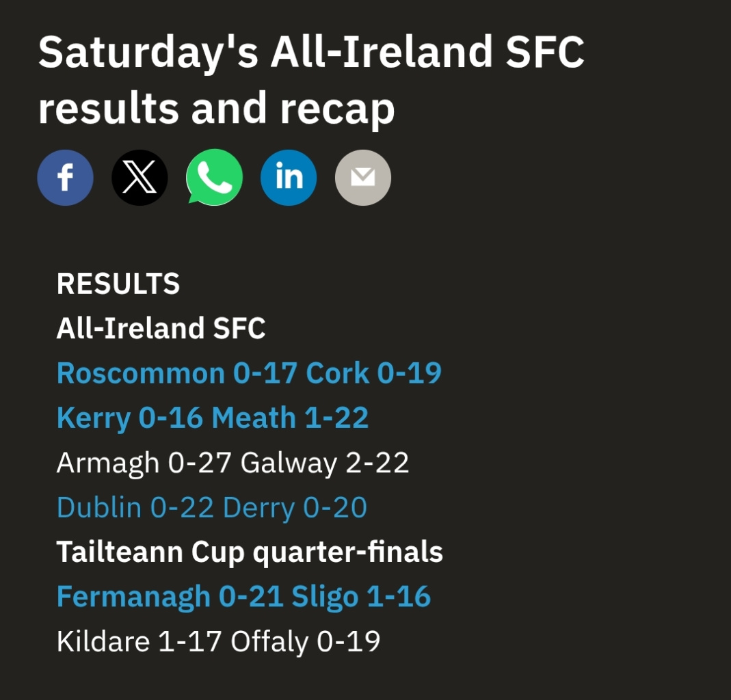Share the article by email icon
The image size is (731, 700).
(363, 178)
